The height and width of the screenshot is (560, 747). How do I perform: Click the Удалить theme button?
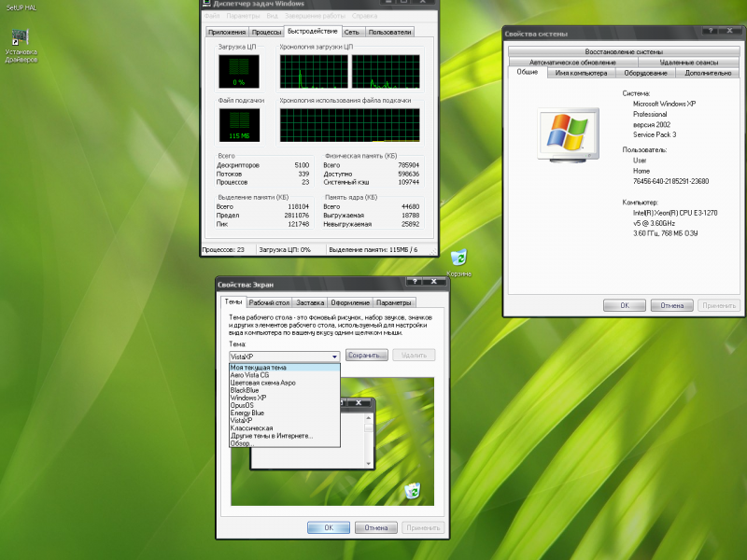tap(414, 356)
